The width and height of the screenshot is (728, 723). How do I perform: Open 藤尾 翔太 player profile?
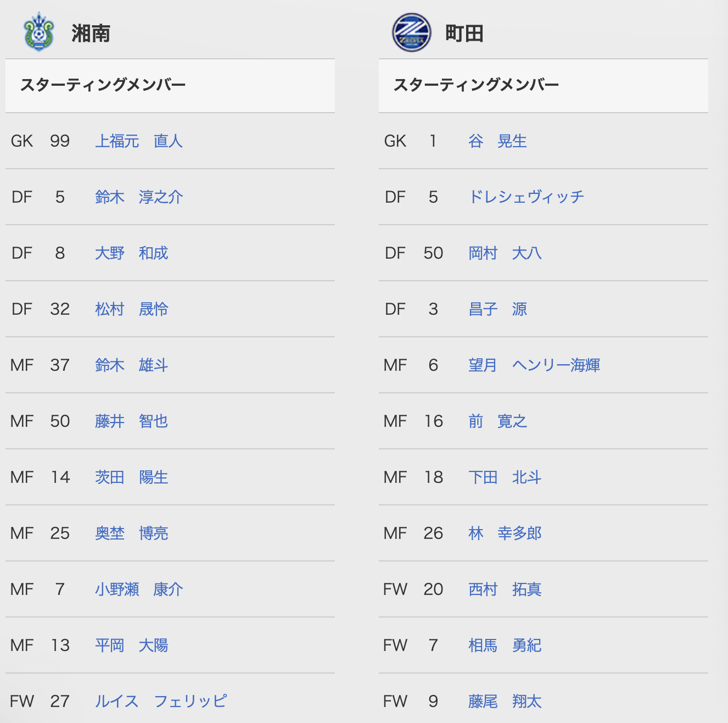[505, 702]
